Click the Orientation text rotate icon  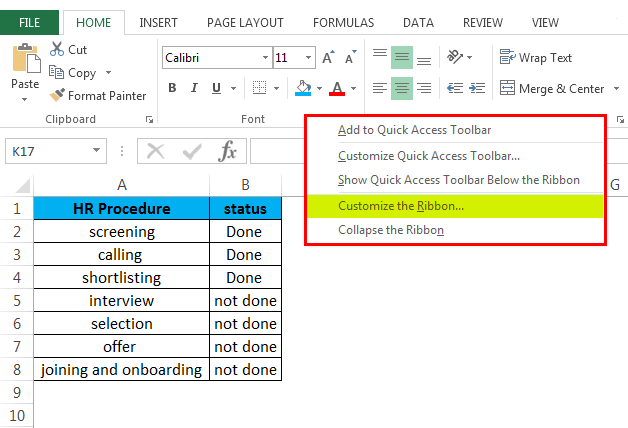coord(455,57)
